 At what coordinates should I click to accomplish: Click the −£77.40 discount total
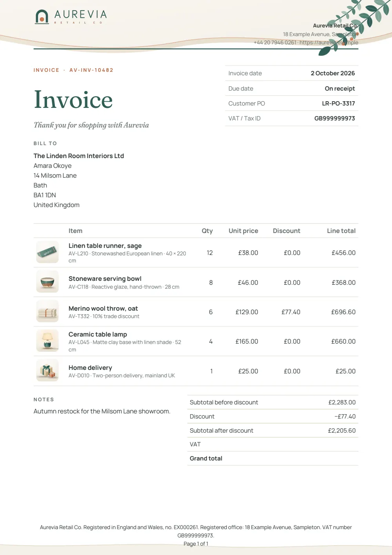tap(345, 417)
